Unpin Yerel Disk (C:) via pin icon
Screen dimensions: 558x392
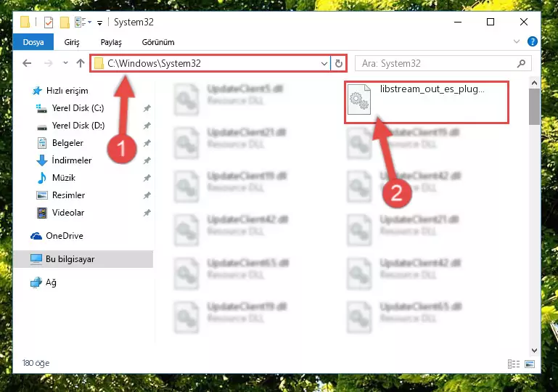[x=147, y=108]
